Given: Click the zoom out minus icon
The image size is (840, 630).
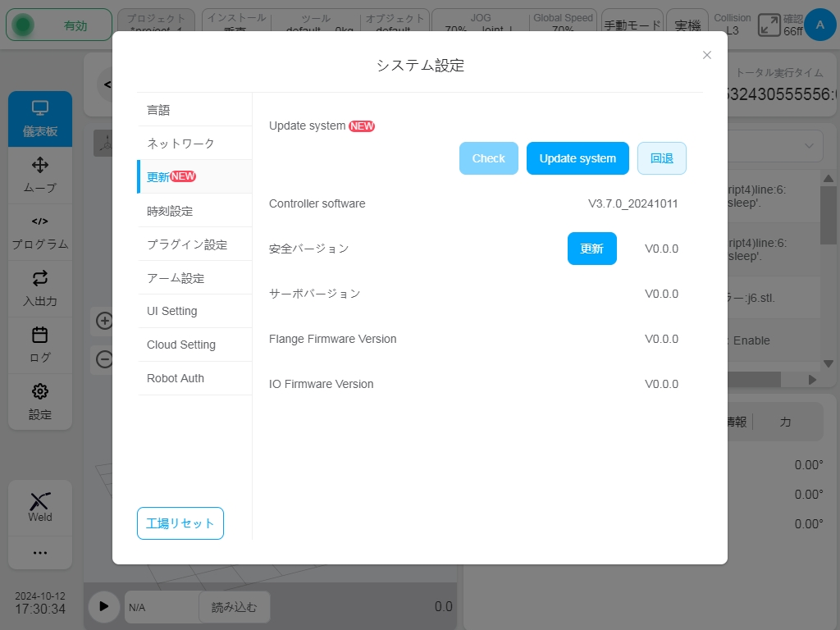Looking at the screenshot, I should click(x=104, y=359).
